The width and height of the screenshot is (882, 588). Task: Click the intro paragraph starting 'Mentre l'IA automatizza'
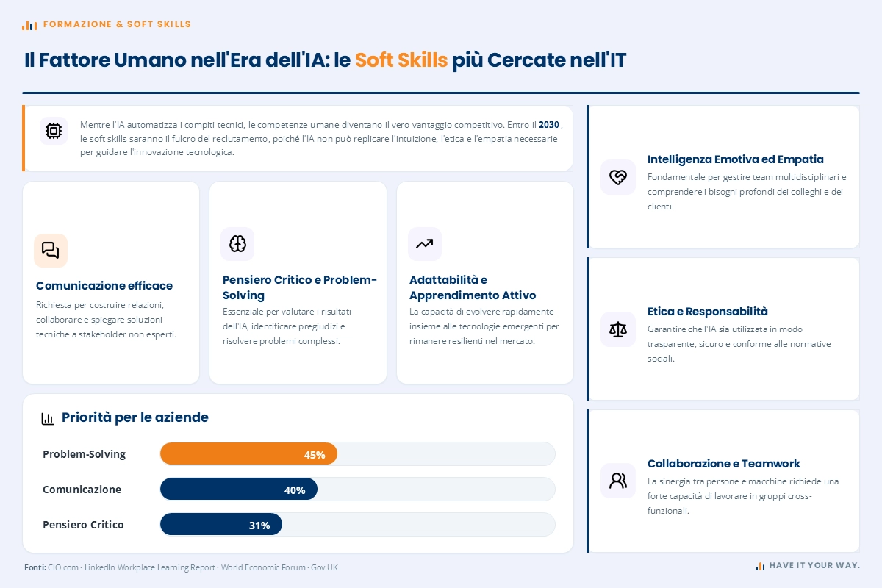(x=321, y=139)
